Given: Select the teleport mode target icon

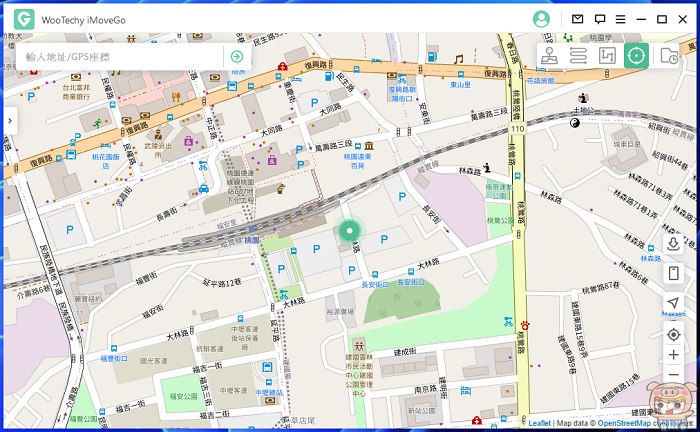Looking at the screenshot, I should pos(635,56).
